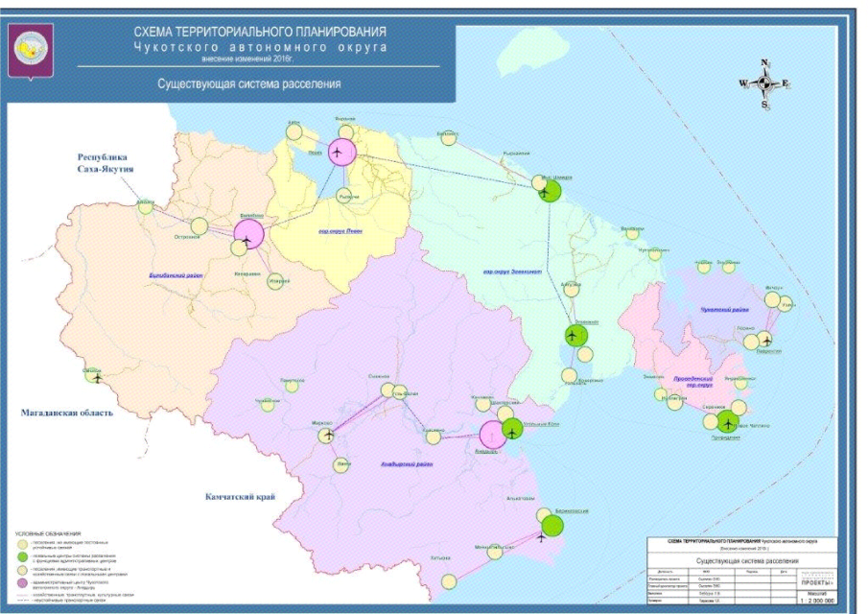Click the Egvekinot green airport marker

pyautogui.click(x=575, y=336)
